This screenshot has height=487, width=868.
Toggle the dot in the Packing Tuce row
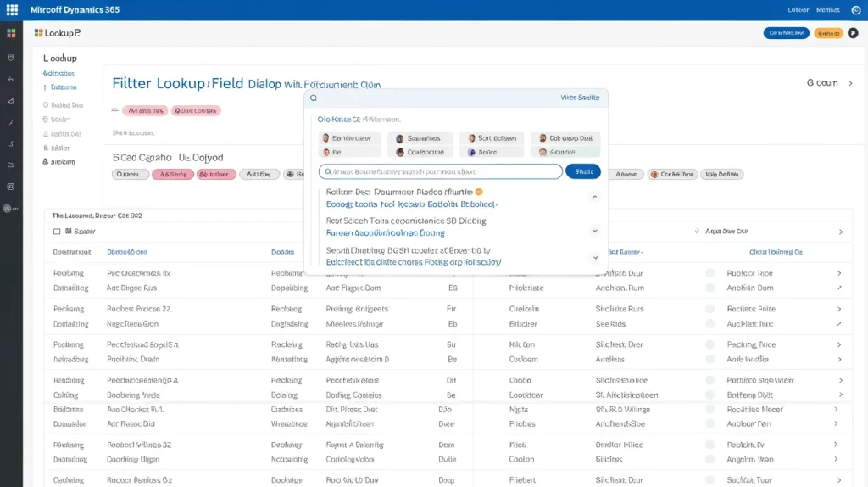[x=709, y=344]
